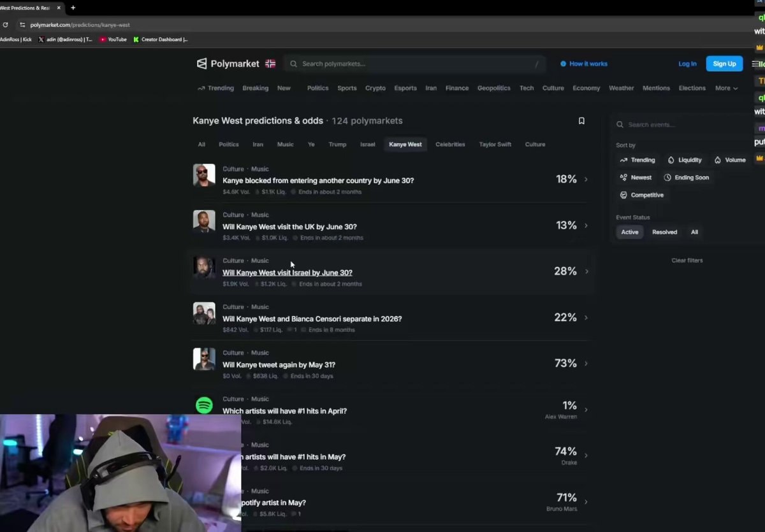Image resolution: width=765 pixels, height=532 pixels.
Task: Set event status to All
Action: pos(694,232)
